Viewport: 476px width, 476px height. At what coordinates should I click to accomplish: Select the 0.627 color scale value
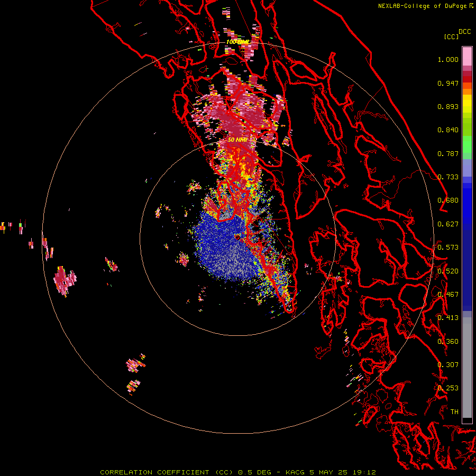click(x=448, y=224)
